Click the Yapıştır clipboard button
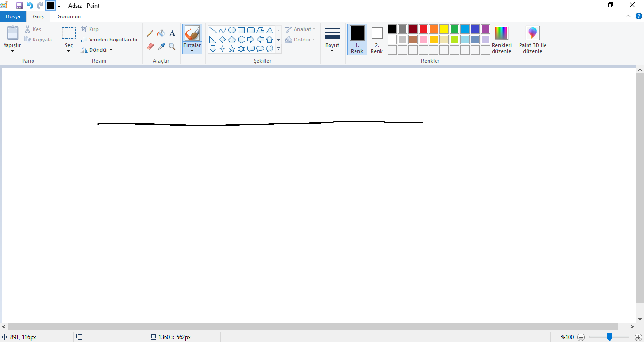This screenshot has height=342, width=644. click(x=12, y=33)
